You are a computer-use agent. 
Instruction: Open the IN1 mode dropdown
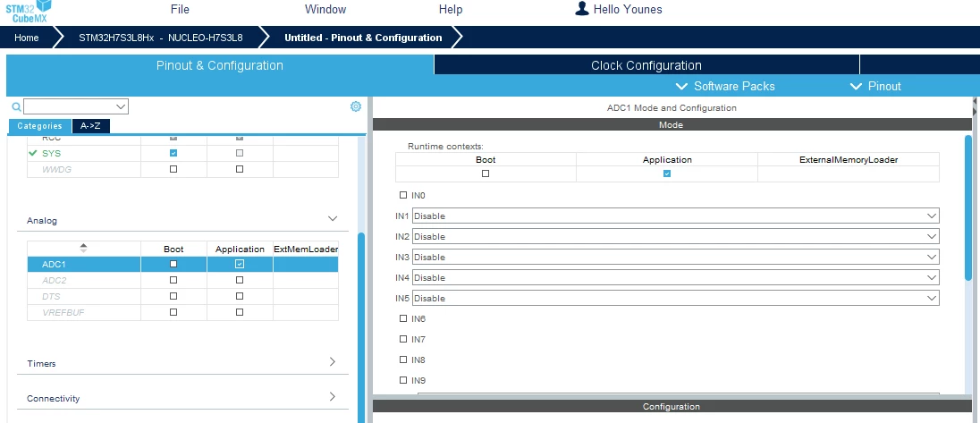click(676, 216)
